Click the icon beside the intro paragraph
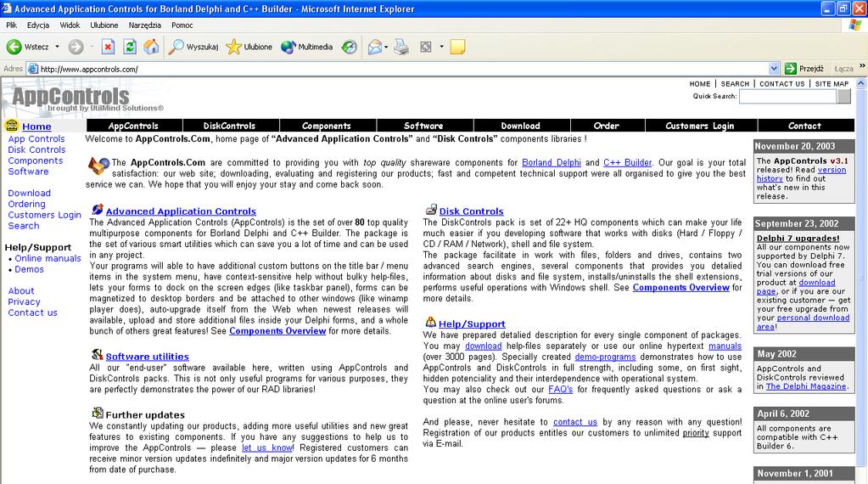The image size is (868, 484). pyautogui.click(x=98, y=166)
